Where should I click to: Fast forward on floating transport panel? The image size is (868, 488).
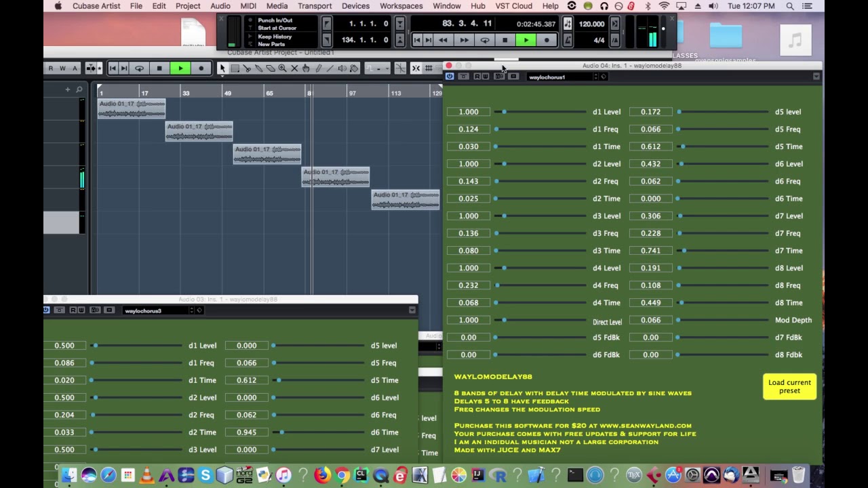(x=464, y=41)
